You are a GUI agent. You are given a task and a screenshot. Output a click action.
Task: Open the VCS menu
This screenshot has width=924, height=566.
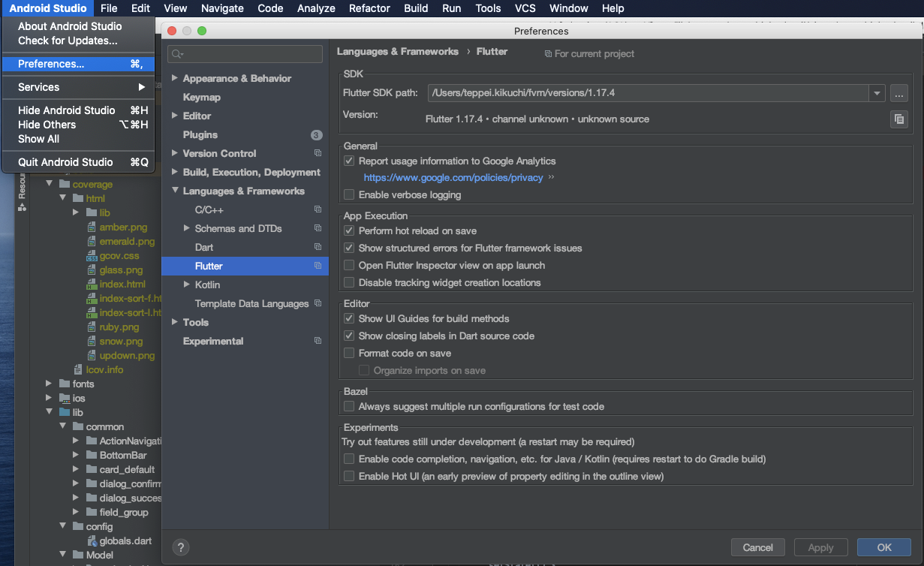(x=525, y=8)
